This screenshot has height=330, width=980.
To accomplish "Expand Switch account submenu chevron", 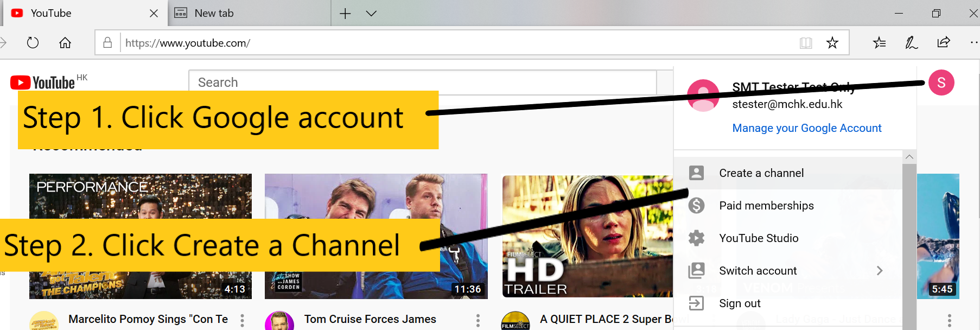I will coord(880,271).
